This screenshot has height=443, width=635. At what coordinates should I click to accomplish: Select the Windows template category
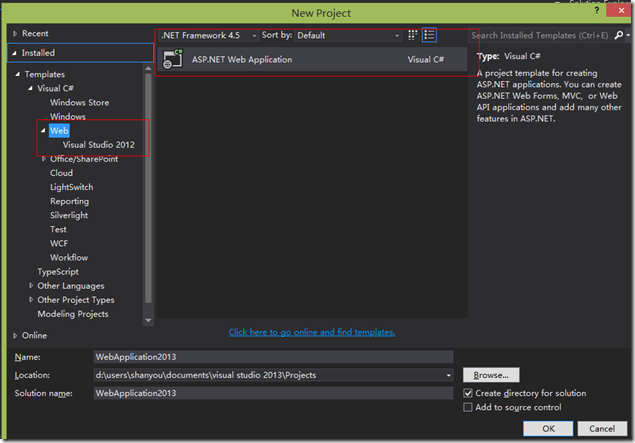(68, 117)
